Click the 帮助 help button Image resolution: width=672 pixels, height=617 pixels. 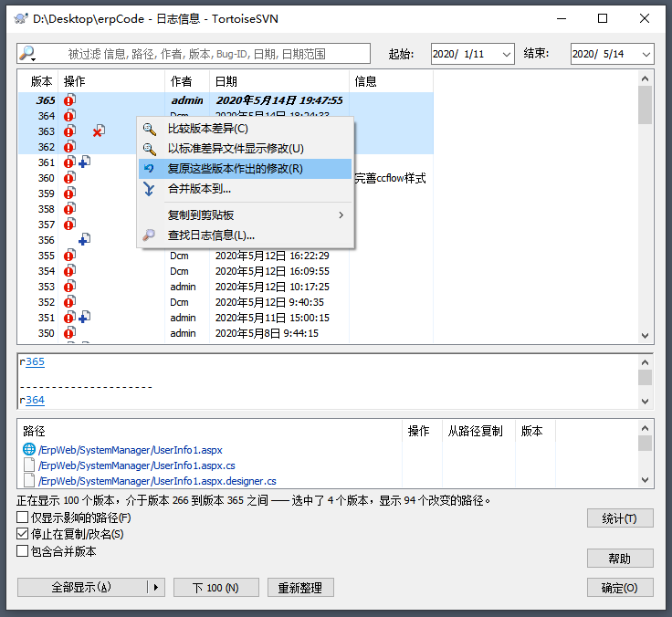click(620, 559)
